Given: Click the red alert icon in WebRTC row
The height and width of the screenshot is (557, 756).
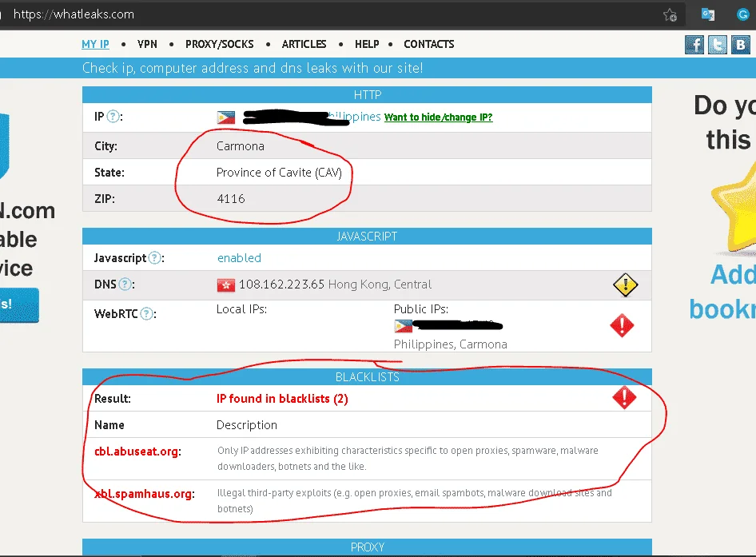Looking at the screenshot, I should [622, 325].
